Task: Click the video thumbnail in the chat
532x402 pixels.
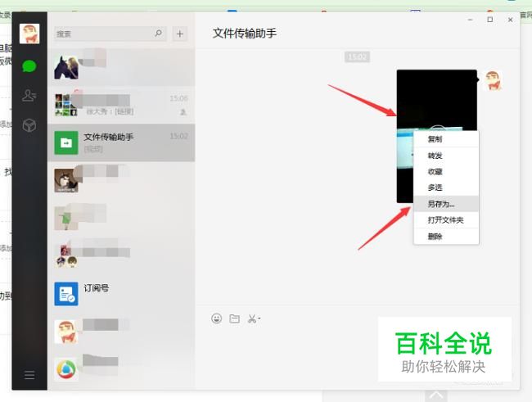Action: 437,136
